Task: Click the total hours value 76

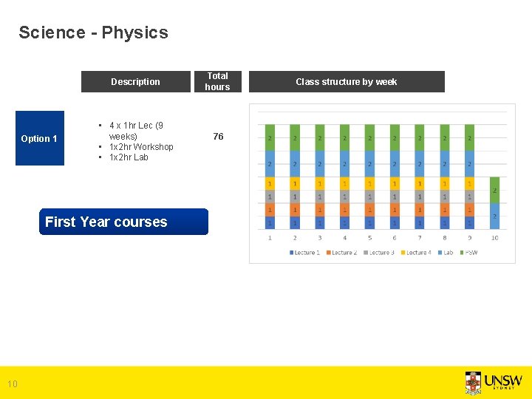Action: pos(218,137)
